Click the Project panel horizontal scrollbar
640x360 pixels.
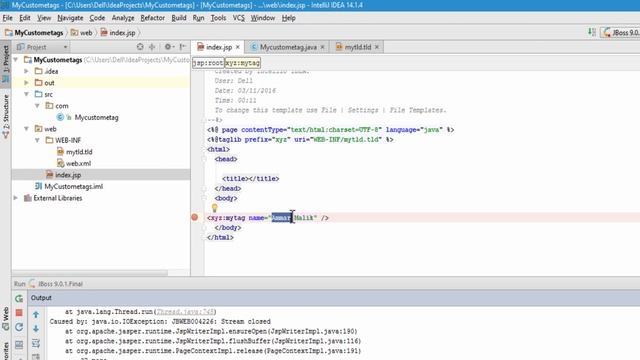click(x=90, y=272)
